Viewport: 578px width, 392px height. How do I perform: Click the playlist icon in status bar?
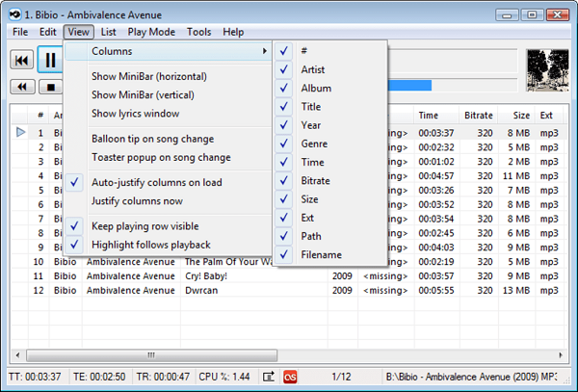coord(269,377)
